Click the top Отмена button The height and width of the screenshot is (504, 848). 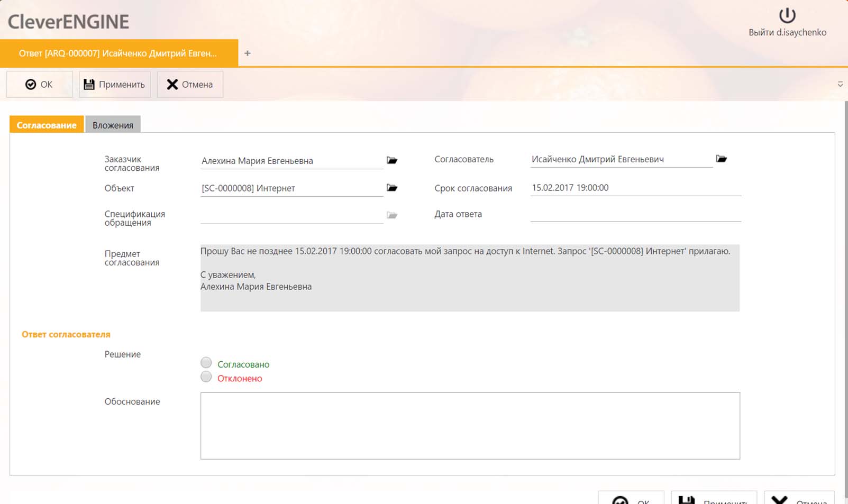coord(190,84)
